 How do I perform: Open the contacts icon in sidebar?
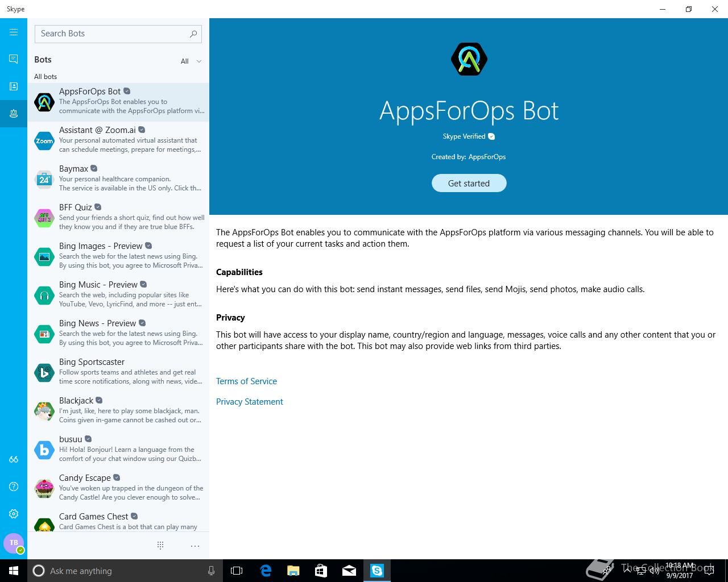14,86
